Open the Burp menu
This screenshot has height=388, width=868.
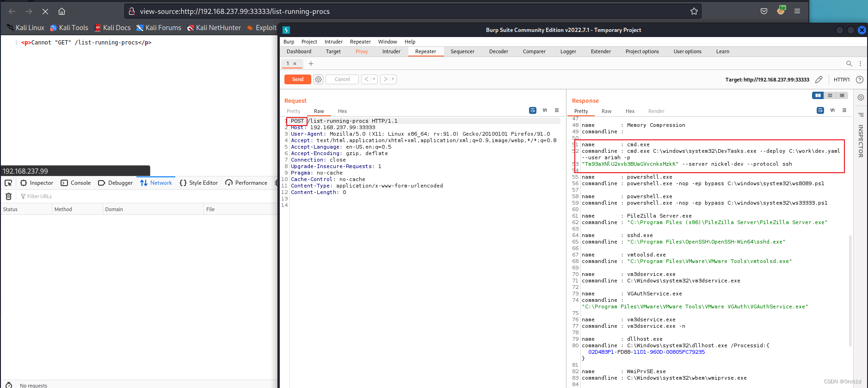point(289,42)
